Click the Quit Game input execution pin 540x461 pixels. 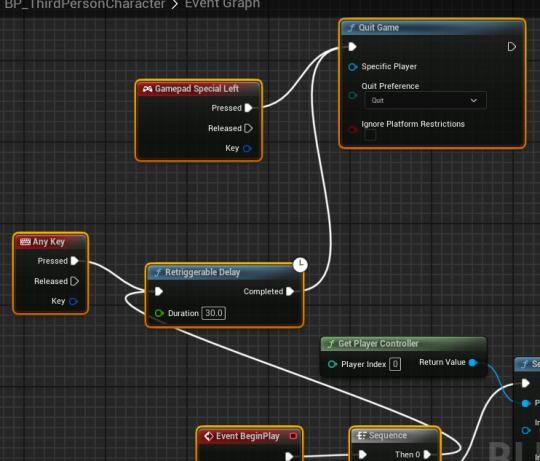tap(352, 46)
